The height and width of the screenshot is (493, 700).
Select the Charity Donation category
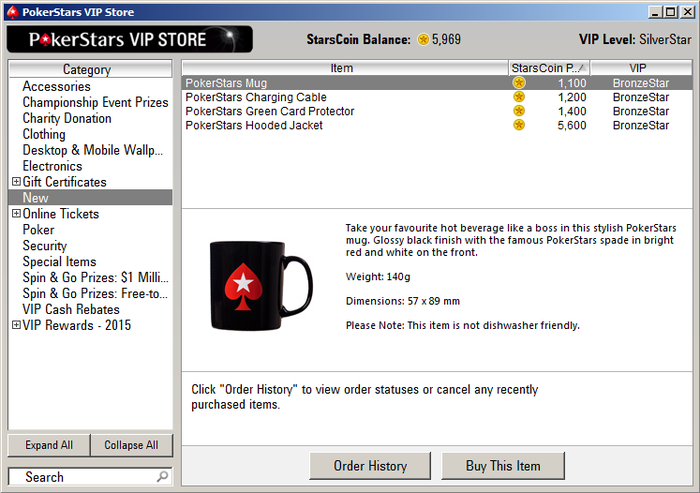[67, 118]
